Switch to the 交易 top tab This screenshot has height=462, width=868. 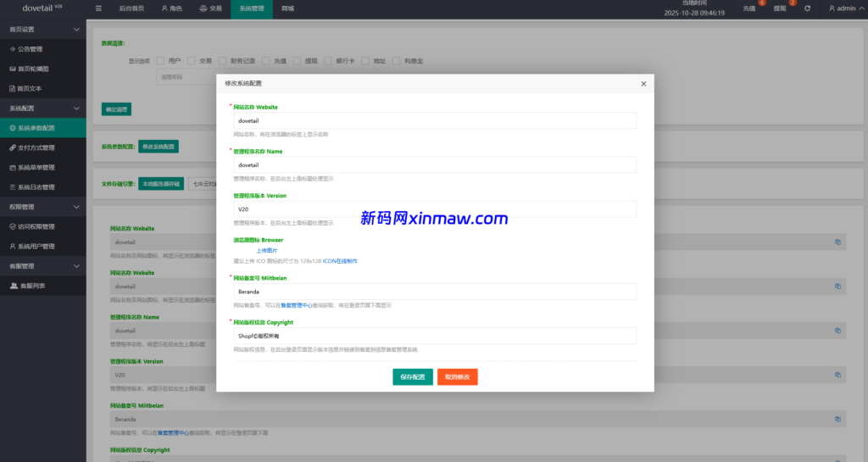(x=210, y=8)
